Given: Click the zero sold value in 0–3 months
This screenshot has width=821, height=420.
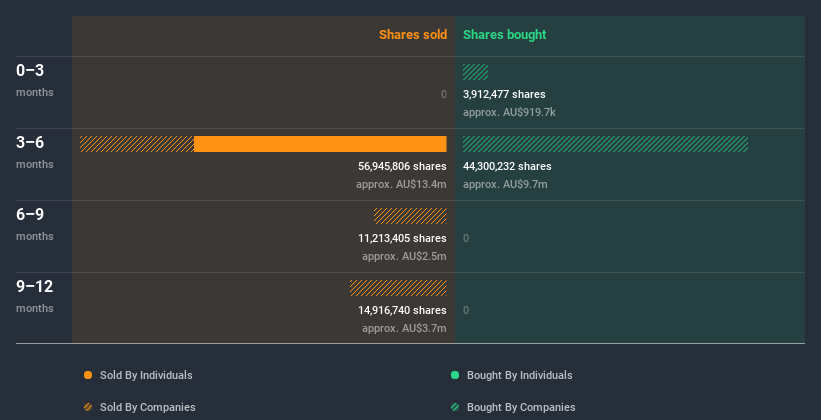Looking at the screenshot, I should pos(443,94).
